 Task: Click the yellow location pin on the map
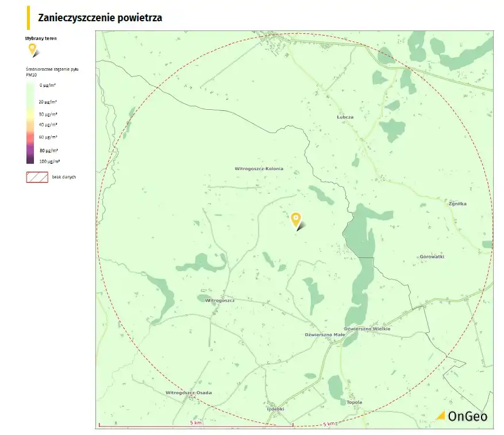coord(295,219)
